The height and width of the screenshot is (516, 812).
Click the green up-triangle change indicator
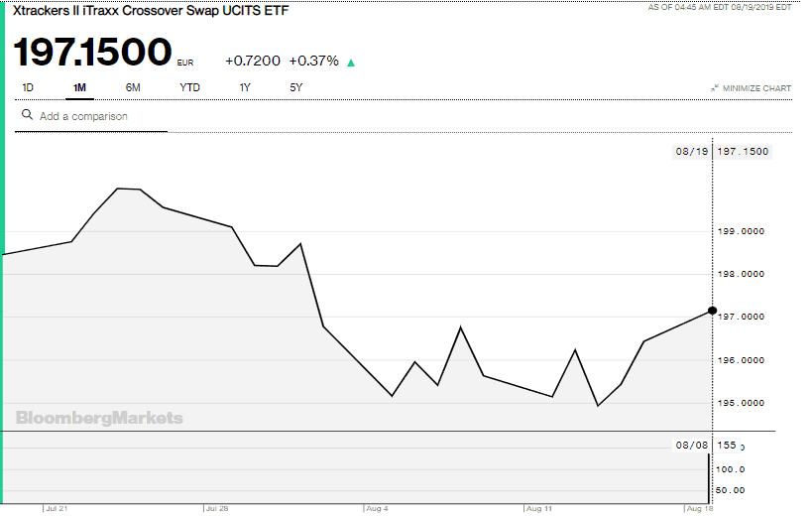click(351, 62)
